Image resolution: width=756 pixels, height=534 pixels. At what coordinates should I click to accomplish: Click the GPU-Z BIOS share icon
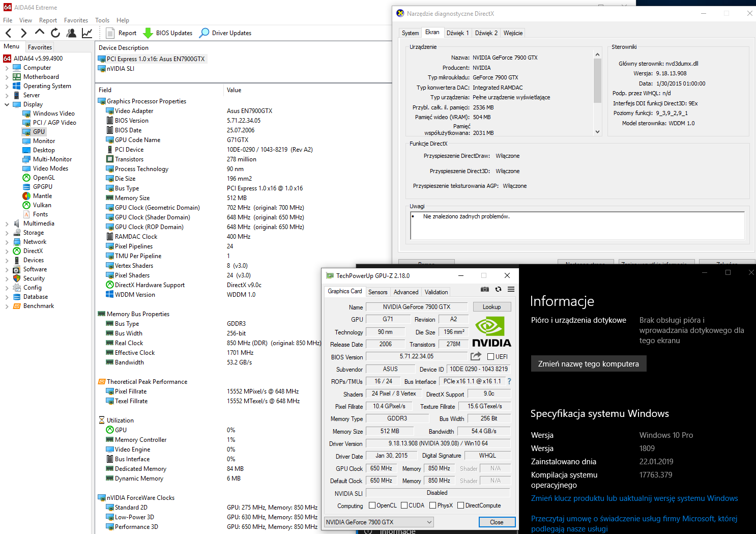tap(476, 356)
